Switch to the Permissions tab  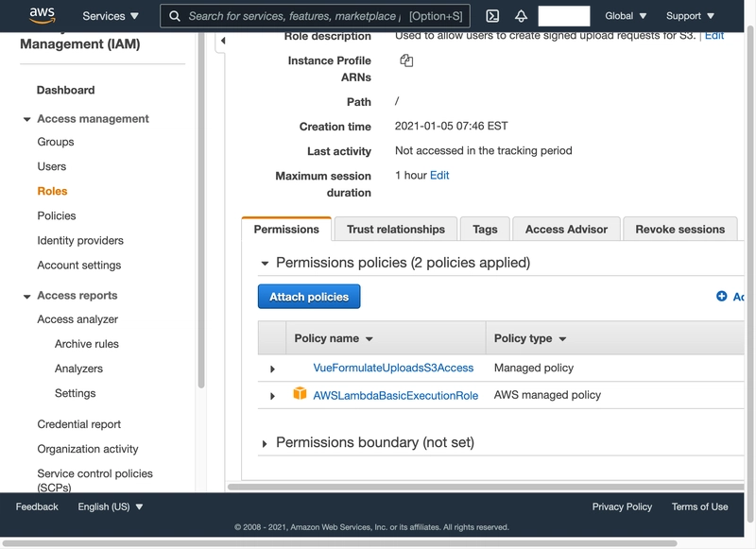point(286,229)
